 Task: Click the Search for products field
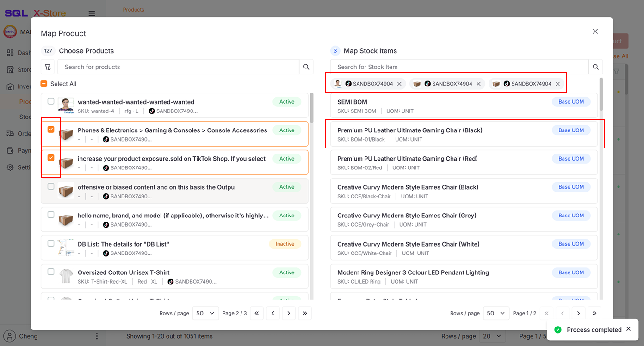click(178, 67)
